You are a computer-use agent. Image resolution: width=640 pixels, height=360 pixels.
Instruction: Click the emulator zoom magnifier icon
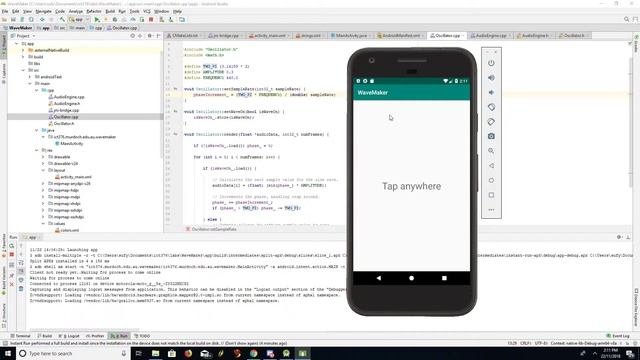491,151
